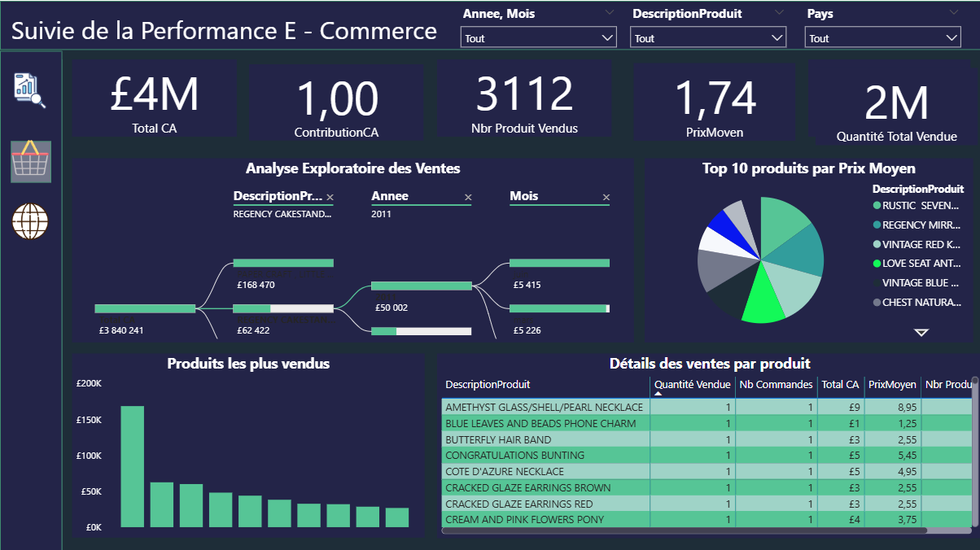Image resolution: width=980 pixels, height=550 pixels.
Task: Remove the DescriptionProduit level with its X
Action: coord(330,197)
